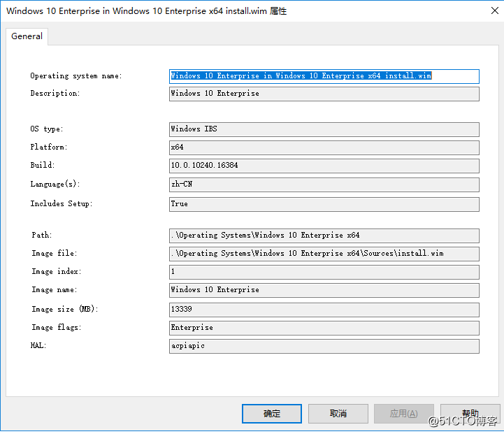Cancel with the 取消 button
Image resolution: width=504 pixels, height=434 pixels.
tap(338, 414)
